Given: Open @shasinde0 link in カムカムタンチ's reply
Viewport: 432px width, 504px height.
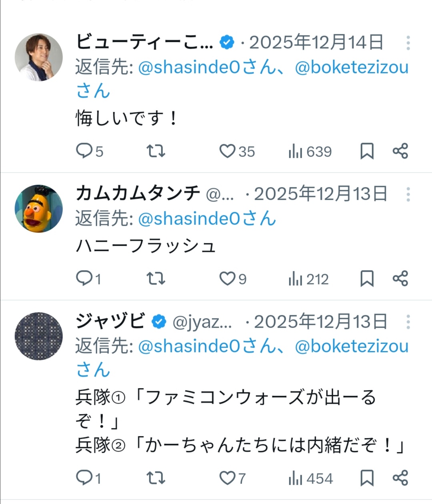Looking at the screenshot, I should click(189, 219).
